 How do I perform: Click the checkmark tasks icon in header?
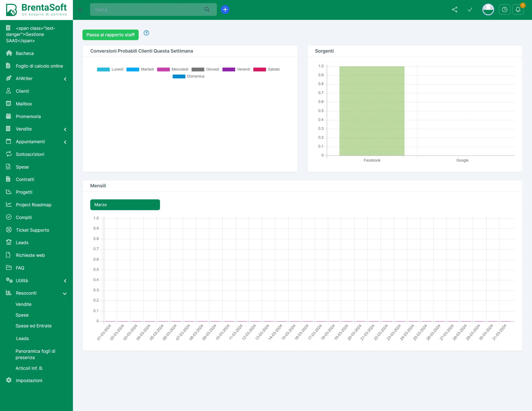[470, 10]
